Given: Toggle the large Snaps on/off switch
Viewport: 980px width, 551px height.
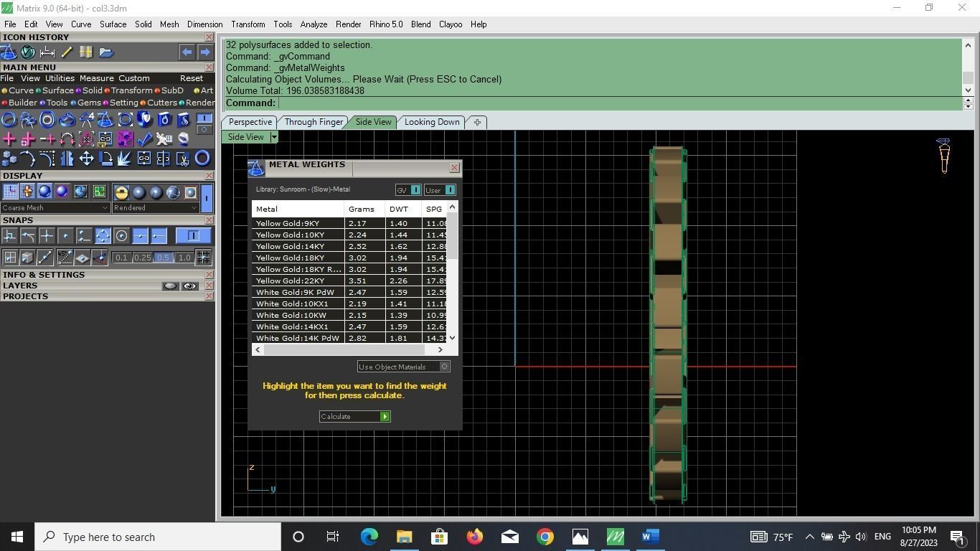Looking at the screenshot, I should point(193,235).
